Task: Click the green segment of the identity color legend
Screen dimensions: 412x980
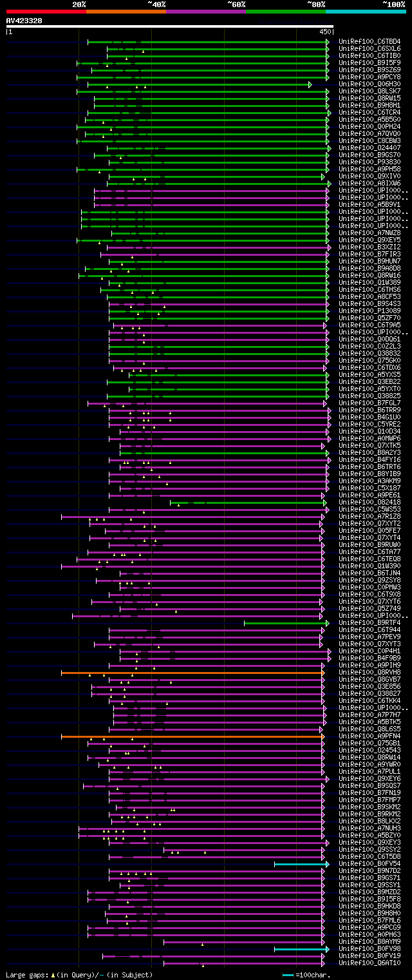Action: tap(286, 12)
